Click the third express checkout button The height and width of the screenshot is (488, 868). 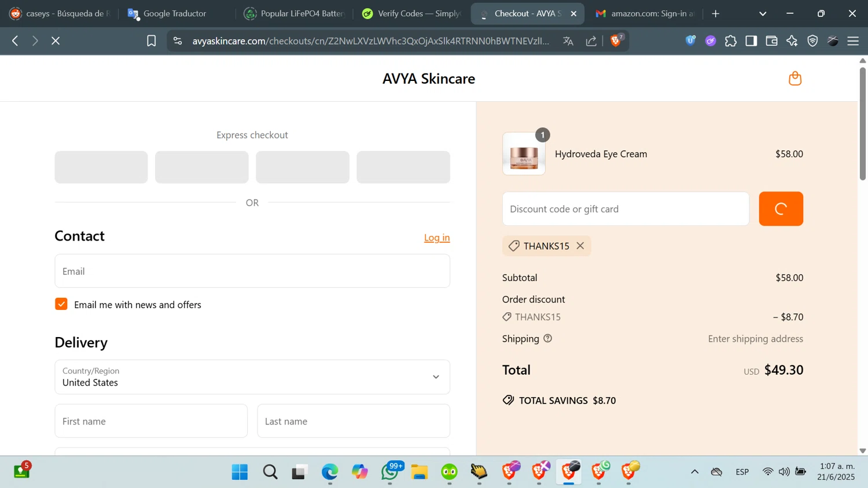(x=303, y=167)
